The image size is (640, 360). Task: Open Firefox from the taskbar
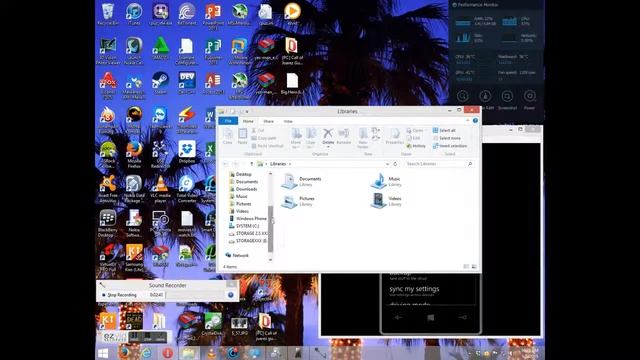point(124,353)
